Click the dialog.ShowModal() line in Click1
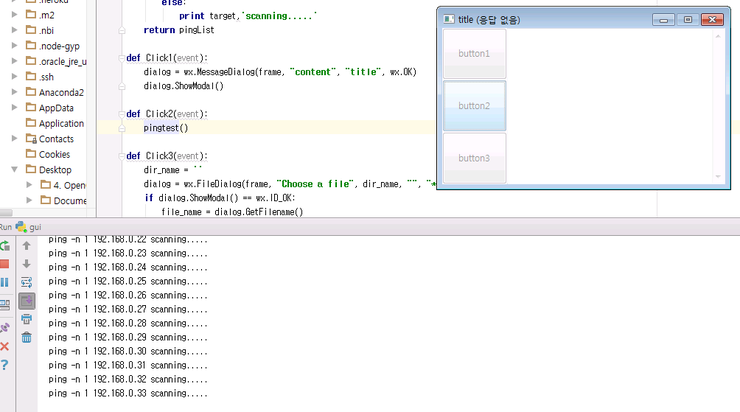Screen dimensions: 740x412 tap(184, 86)
